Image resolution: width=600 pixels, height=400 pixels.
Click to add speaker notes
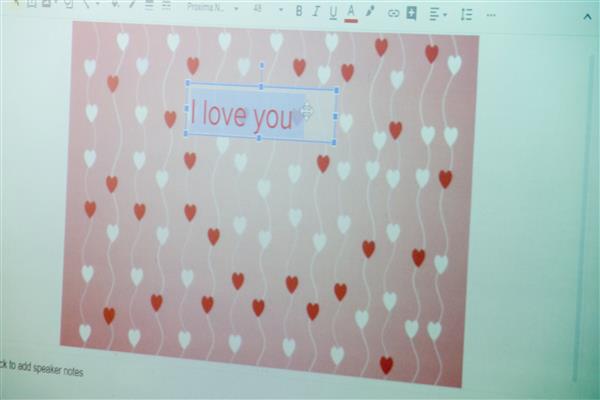41,368
